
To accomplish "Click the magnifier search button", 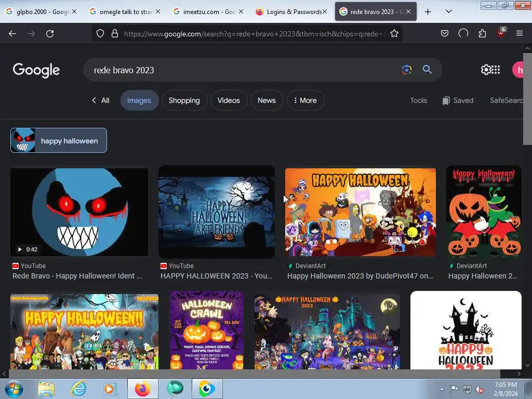I will click(x=427, y=70).
